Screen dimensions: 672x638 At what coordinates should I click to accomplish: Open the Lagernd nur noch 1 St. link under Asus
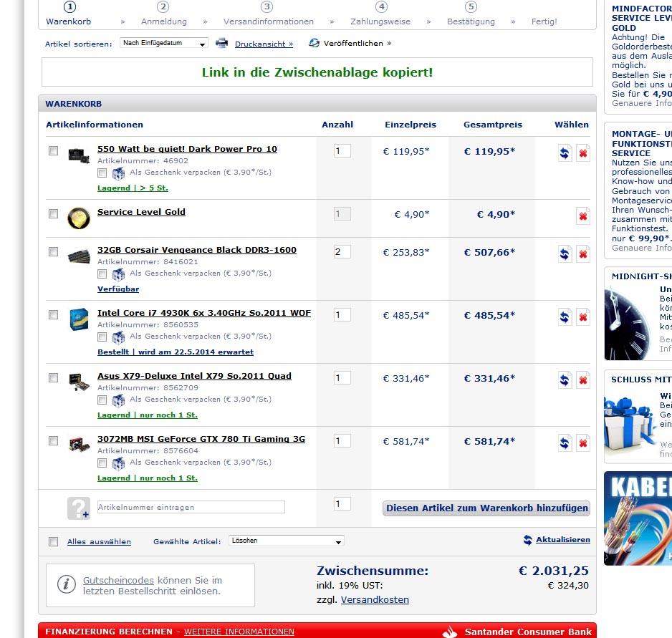click(x=148, y=415)
